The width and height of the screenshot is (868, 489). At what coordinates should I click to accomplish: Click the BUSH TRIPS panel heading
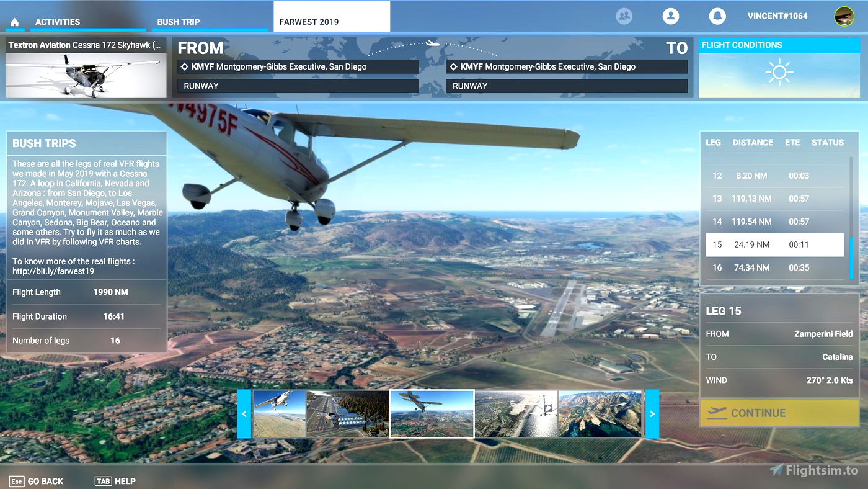tap(44, 143)
